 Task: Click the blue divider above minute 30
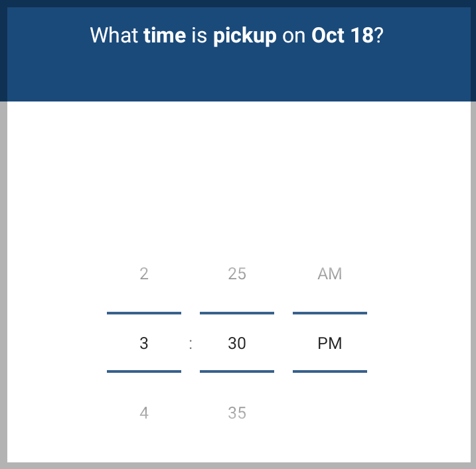237,312
